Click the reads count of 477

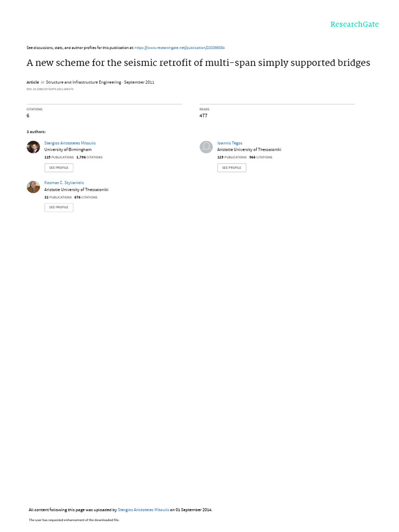pyautogui.click(x=203, y=116)
